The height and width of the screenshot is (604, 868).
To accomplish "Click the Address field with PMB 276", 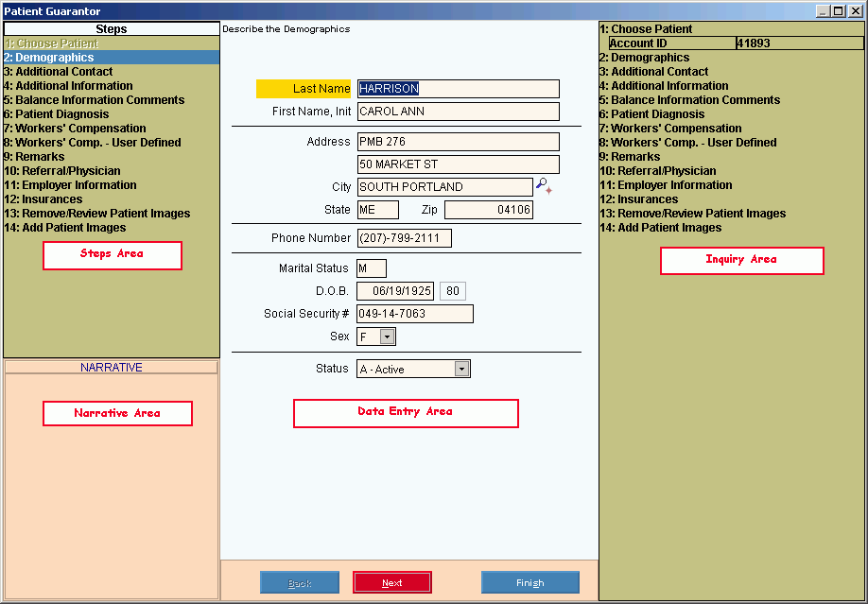I will pyautogui.click(x=458, y=142).
